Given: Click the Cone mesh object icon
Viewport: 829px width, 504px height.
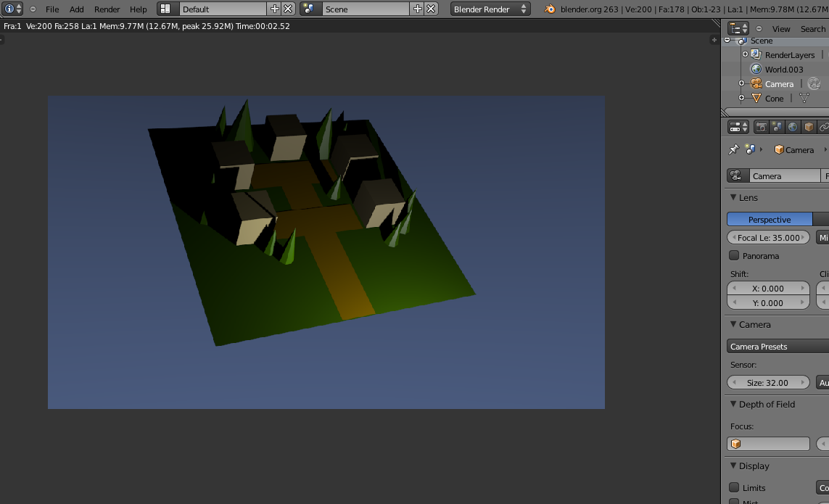Looking at the screenshot, I should pos(756,99).
